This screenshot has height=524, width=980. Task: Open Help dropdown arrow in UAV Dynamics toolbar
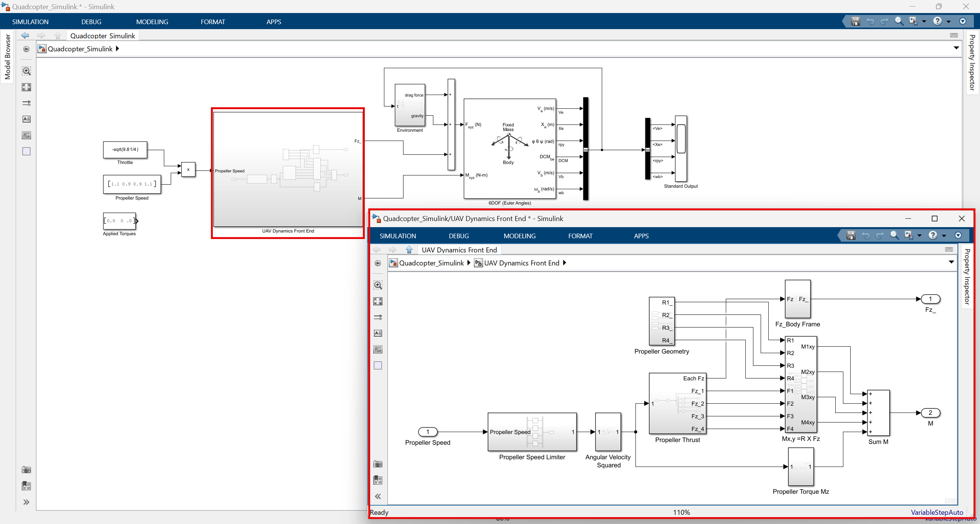tap(944, 236)
